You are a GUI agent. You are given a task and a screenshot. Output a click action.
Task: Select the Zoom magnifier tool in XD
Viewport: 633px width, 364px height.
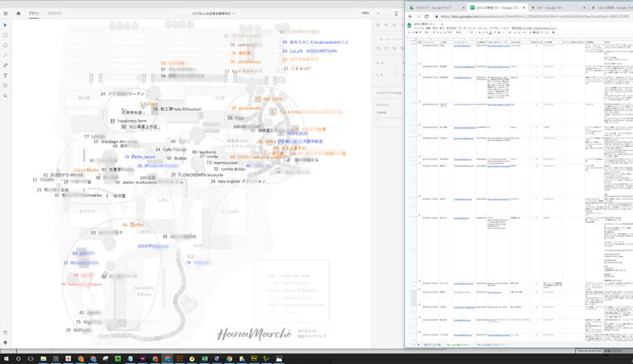click(x=5, y=96)
